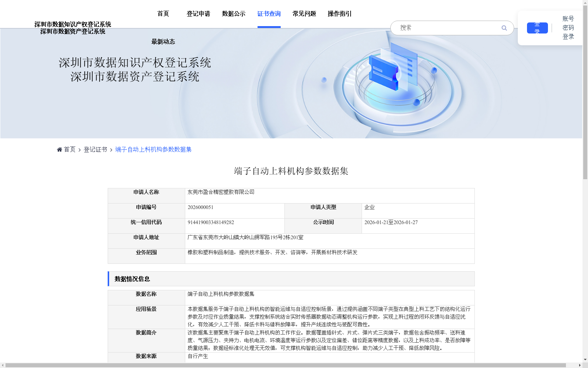Screen dimensions: 588x368
Task: Focus the 搜索 input field
Action: point(448,28)
